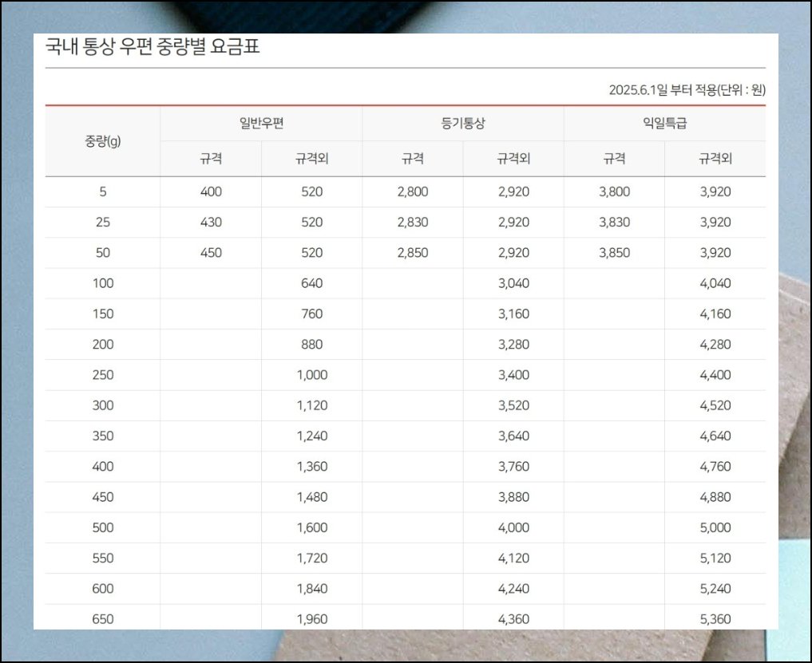Click fee '3,520' in the 300g row
The image size is (812, 663).
[513, 405]
